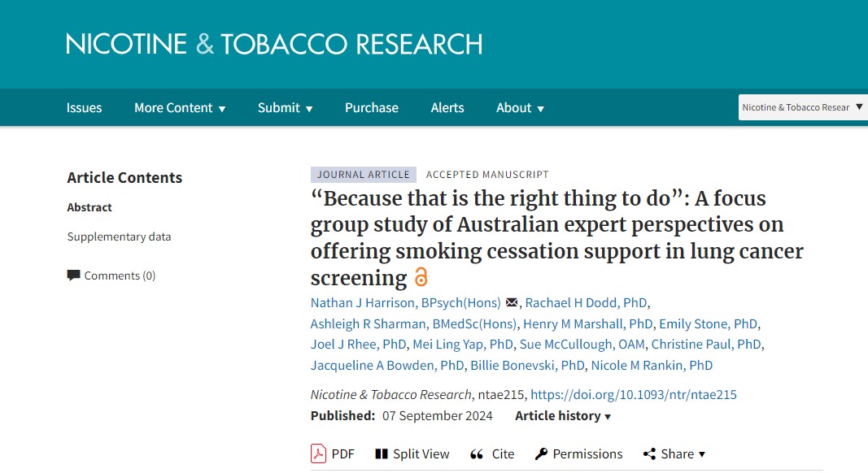This screenshot has width=868, height=473.
Task: Click the Permissions key icon
Action: tap(542, 454)
